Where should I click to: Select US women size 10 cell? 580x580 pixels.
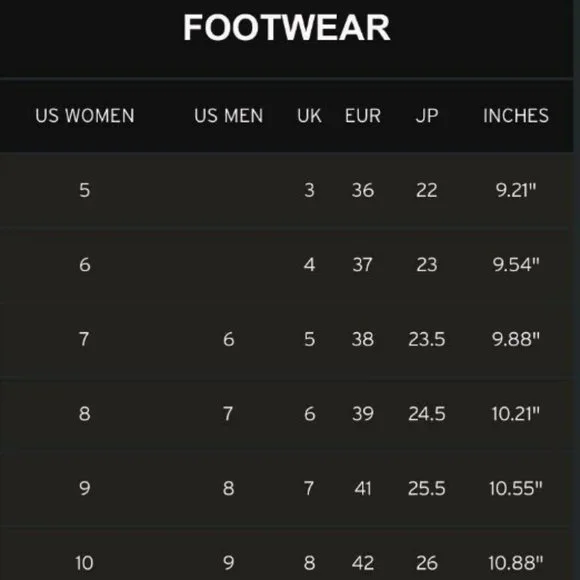[84, 563]
